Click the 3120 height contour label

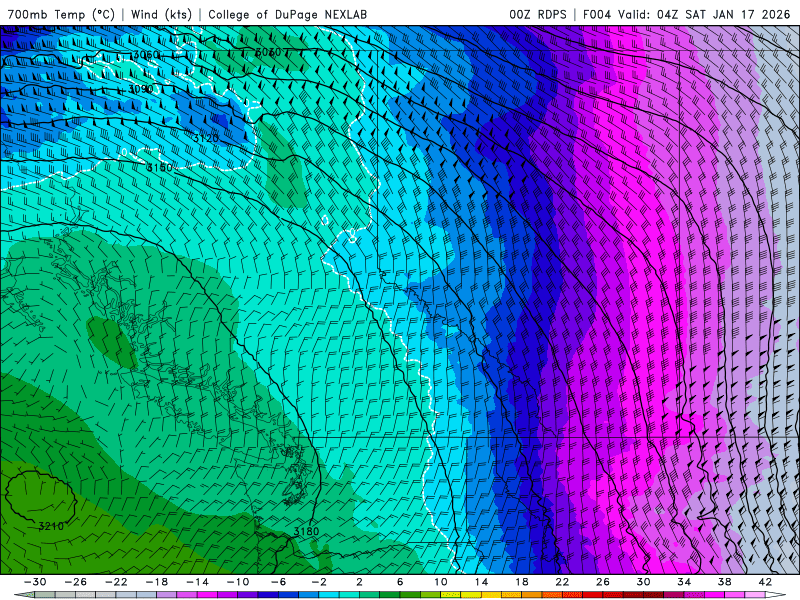[206, 138]
